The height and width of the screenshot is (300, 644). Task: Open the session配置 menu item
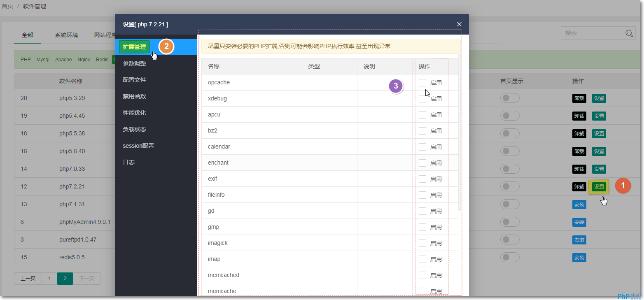[x=156, y=146]
